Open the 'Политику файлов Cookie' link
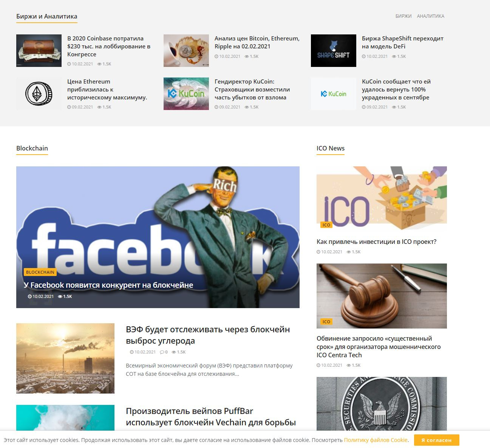490x448 pixels. point(376,440)
